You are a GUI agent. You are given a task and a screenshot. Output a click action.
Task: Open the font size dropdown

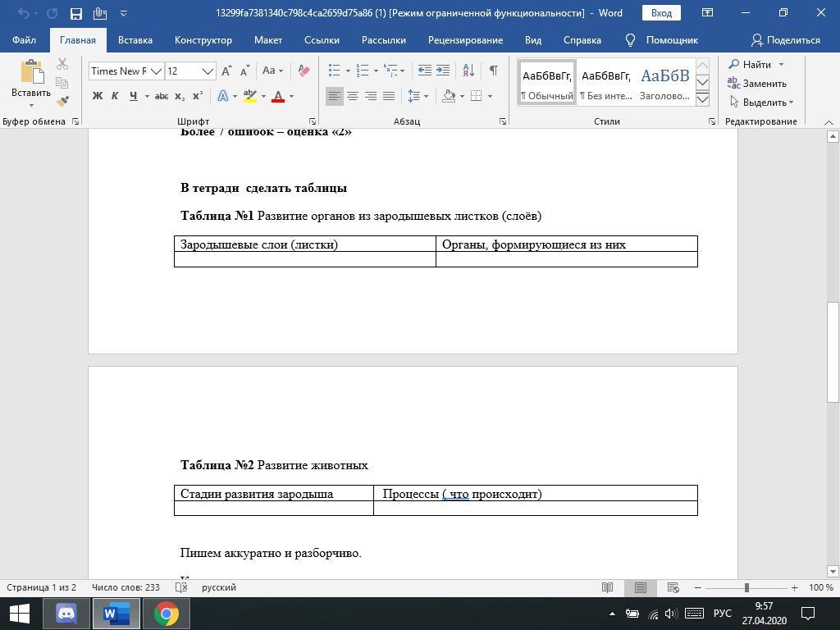208,71
